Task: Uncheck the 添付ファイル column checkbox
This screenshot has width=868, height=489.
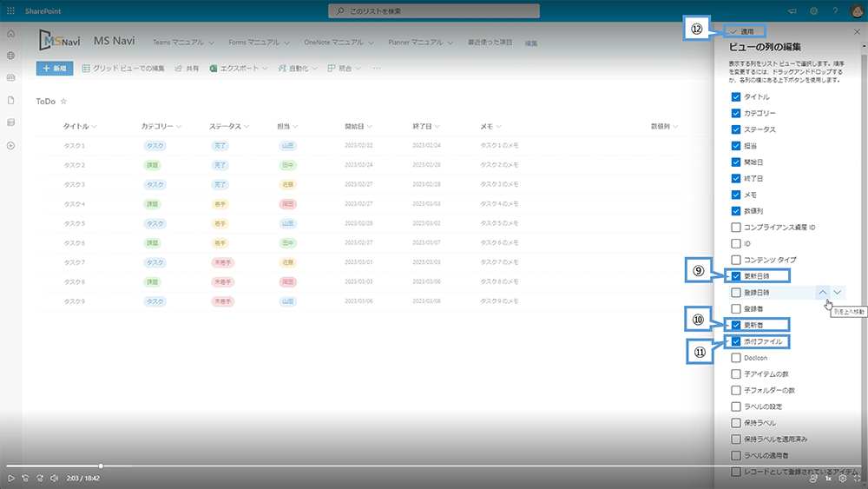Action: tap(736, 341)
